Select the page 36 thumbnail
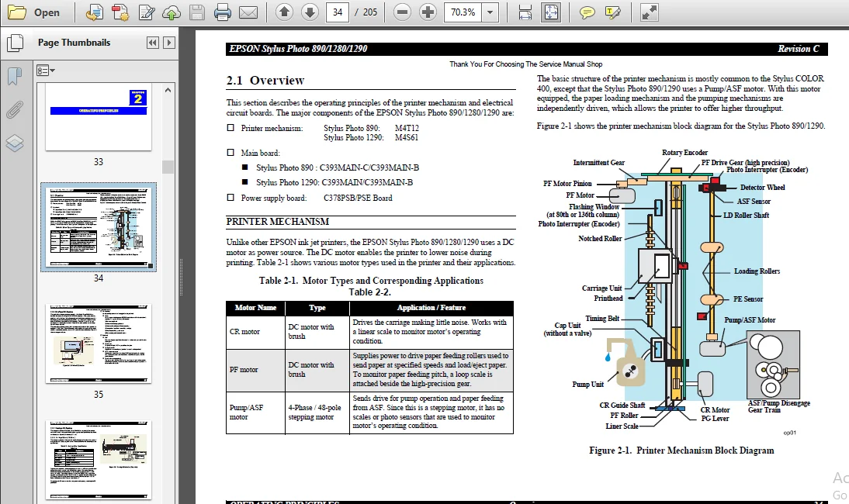The image size is (849, 504). pos(99,461)
